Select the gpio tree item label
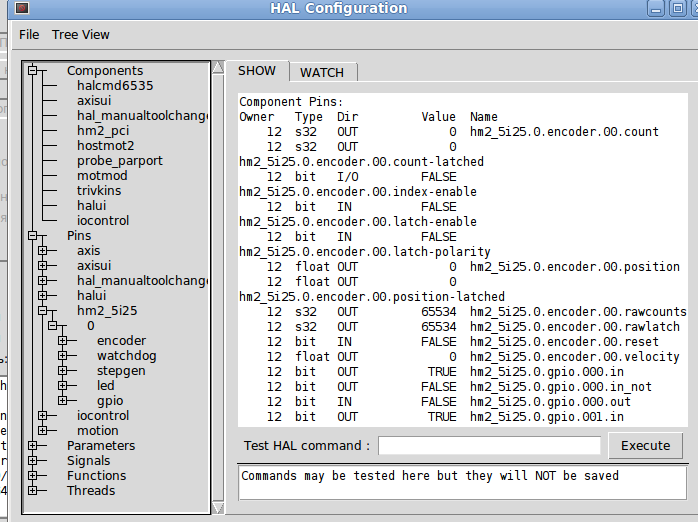The height and width of the screenshot is (522, 698). [x=110, y=401]
